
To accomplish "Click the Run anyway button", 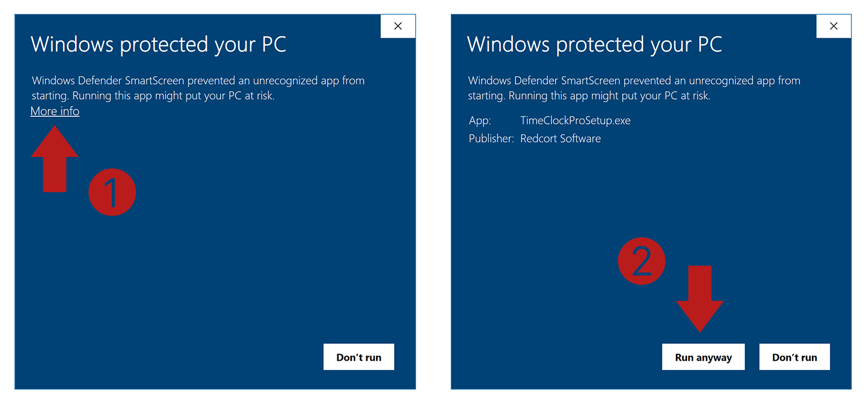I will (703, 357).
